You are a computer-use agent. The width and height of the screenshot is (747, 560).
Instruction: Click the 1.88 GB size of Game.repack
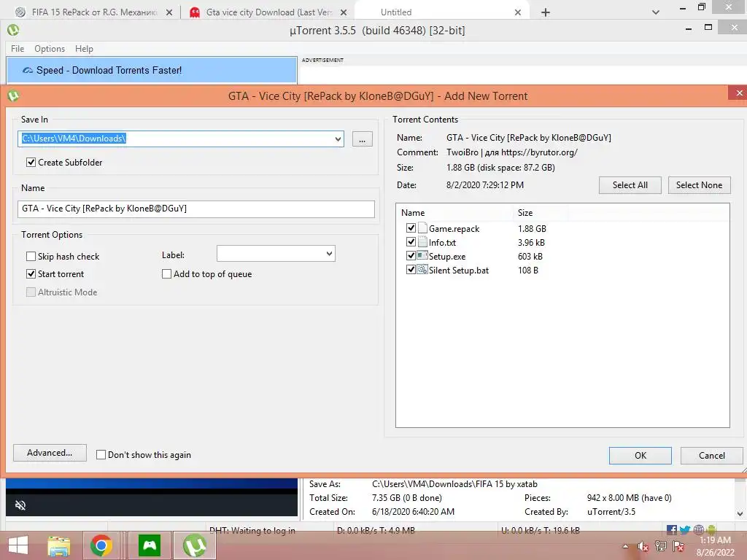pos(532,228)
